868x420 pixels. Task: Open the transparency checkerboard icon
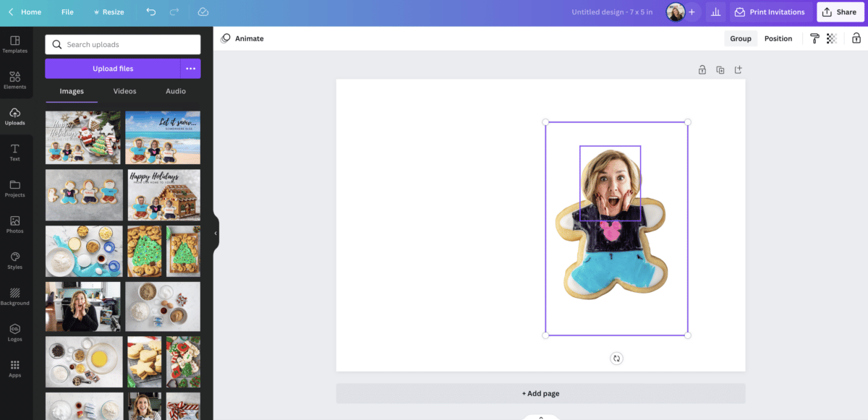832,39
